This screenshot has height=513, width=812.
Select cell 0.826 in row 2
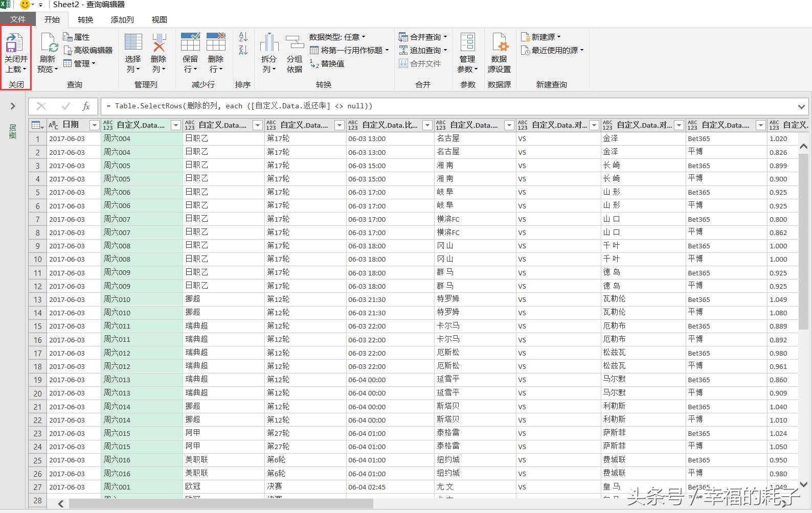783,152
